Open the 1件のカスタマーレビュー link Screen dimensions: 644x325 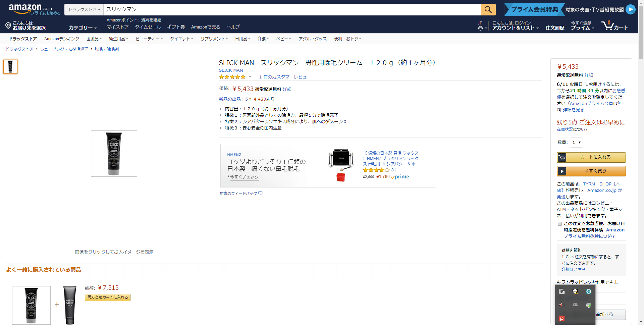(285, 77)
